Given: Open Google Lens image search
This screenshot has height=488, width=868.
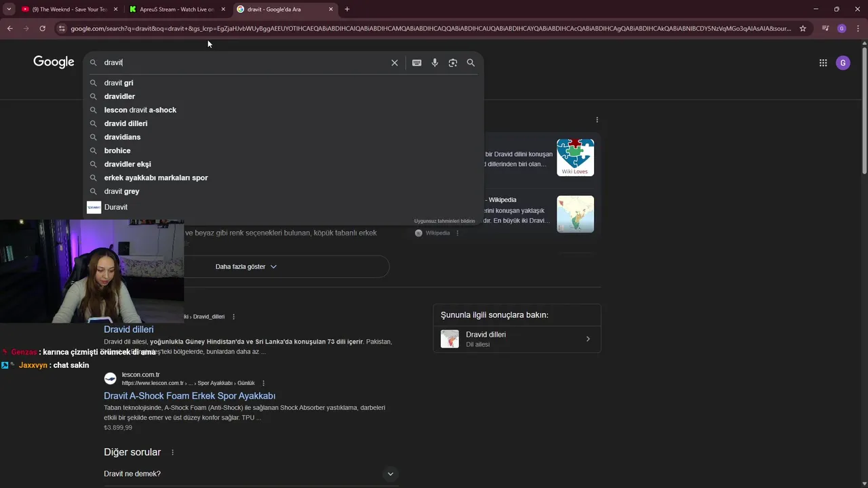Looking at the screenshot, I should [x=453, y=62].
